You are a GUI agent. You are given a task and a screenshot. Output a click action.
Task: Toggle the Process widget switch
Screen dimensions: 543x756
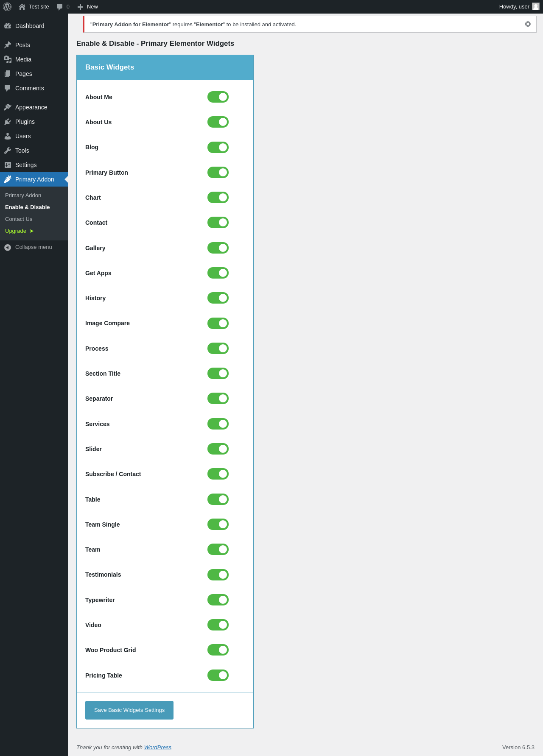[218, 349]
